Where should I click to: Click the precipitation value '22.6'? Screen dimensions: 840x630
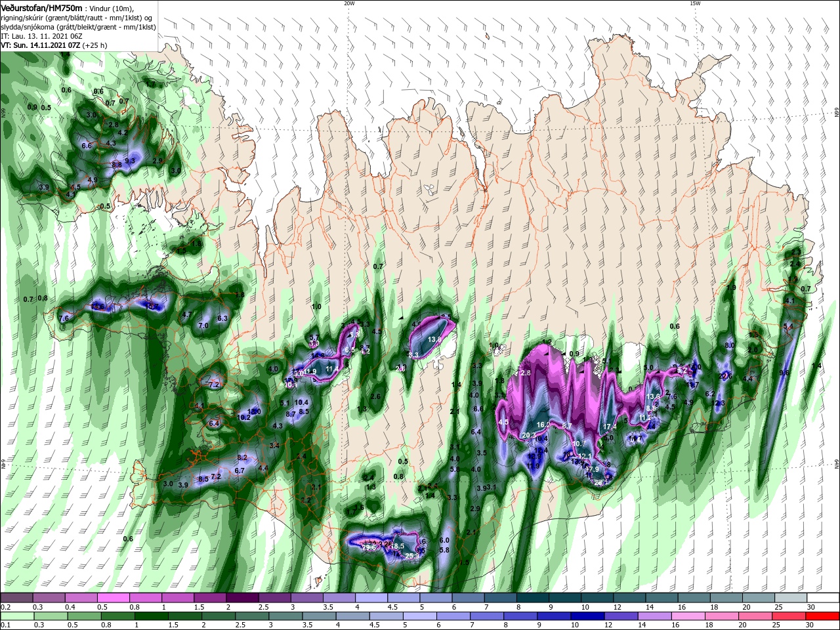click(725, 375)
